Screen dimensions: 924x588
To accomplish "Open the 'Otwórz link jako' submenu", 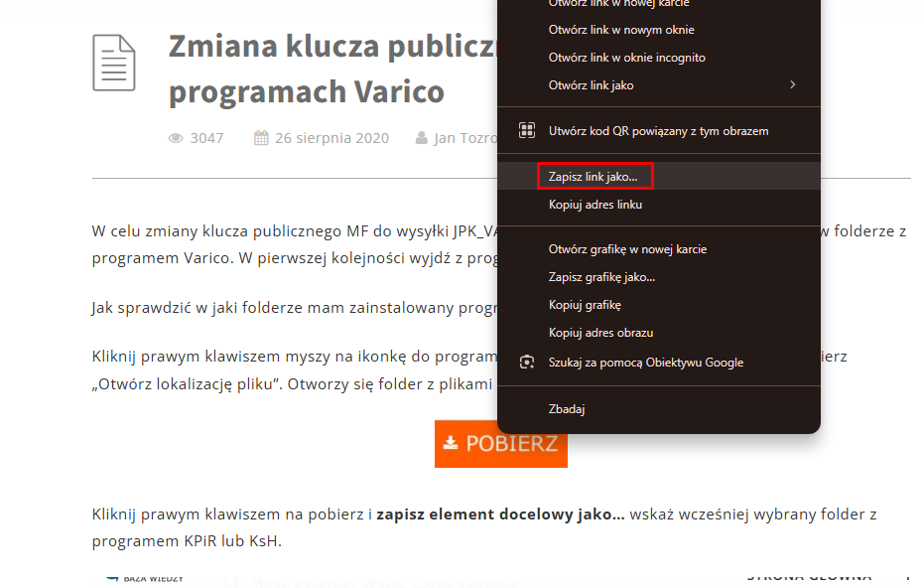I will pos(659,85).
